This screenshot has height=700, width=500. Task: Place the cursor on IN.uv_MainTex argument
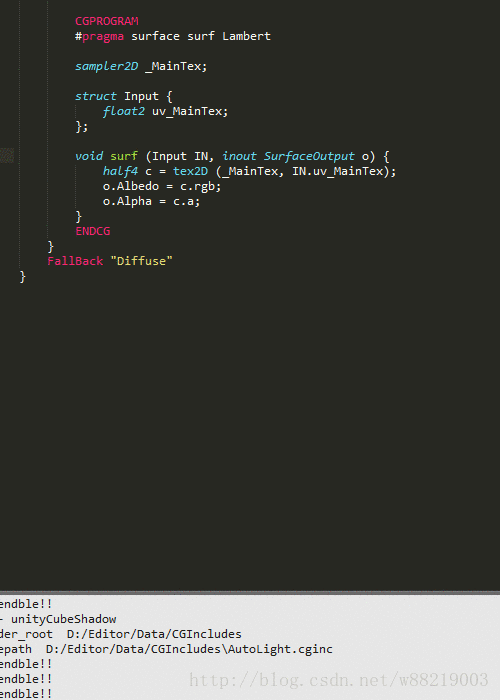tap(338, 171)
